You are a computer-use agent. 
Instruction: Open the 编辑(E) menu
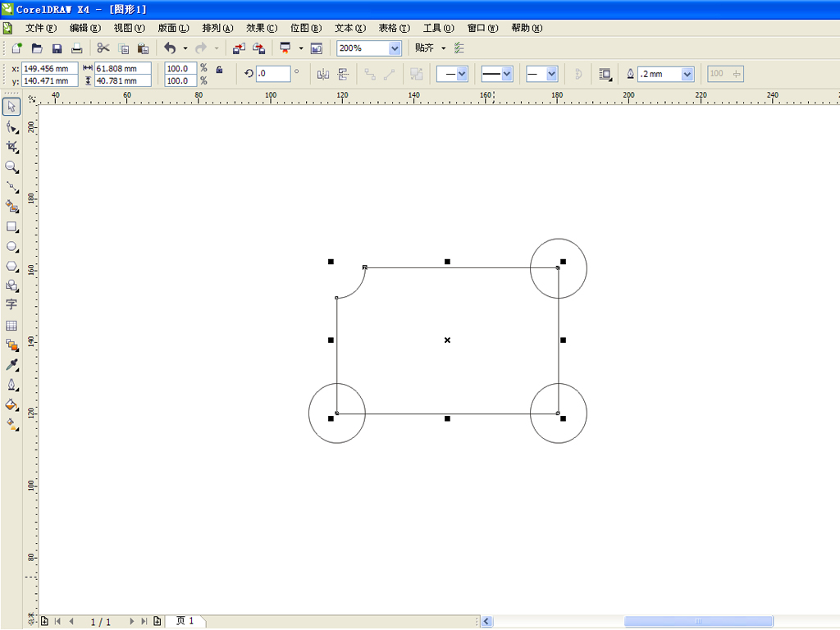coord(85,28)
